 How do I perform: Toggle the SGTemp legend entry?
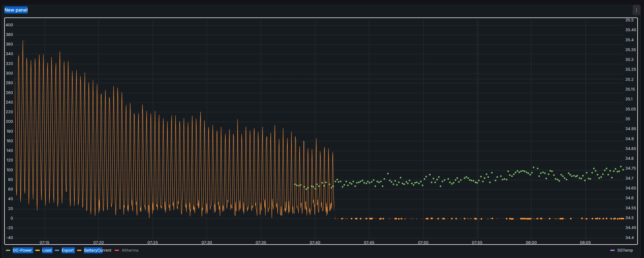625,250
